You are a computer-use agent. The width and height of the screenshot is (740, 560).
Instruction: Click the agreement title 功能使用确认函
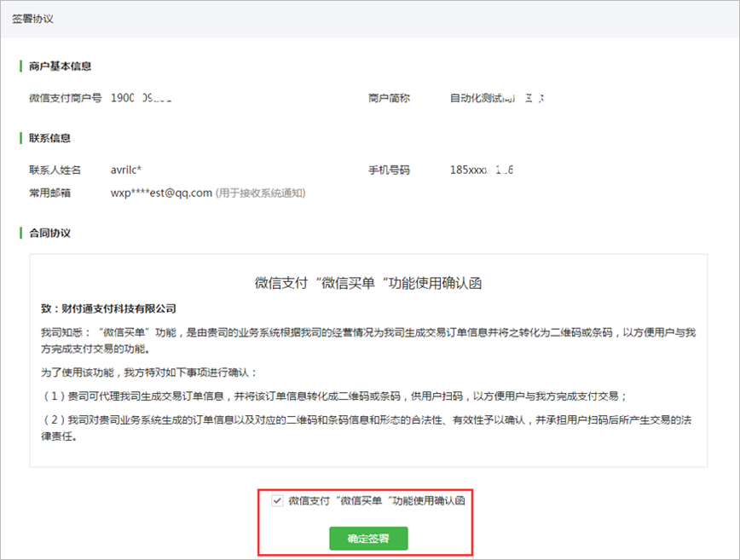click(368, 283)
